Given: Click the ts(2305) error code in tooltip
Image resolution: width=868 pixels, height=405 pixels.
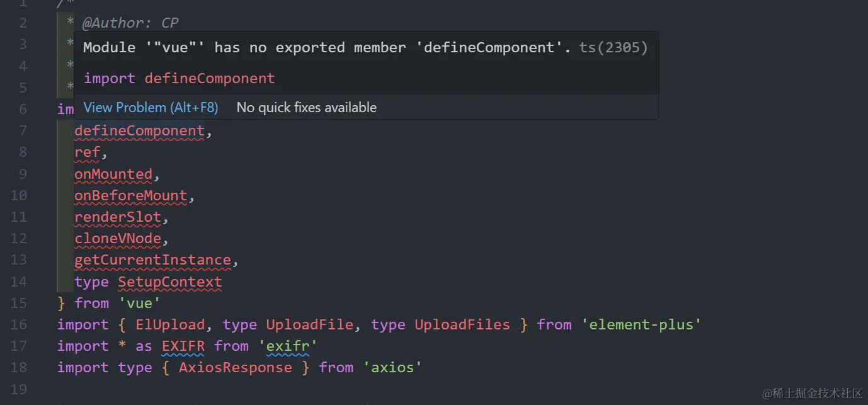Looking at the screenshot, I should click(x=613, y=48).
